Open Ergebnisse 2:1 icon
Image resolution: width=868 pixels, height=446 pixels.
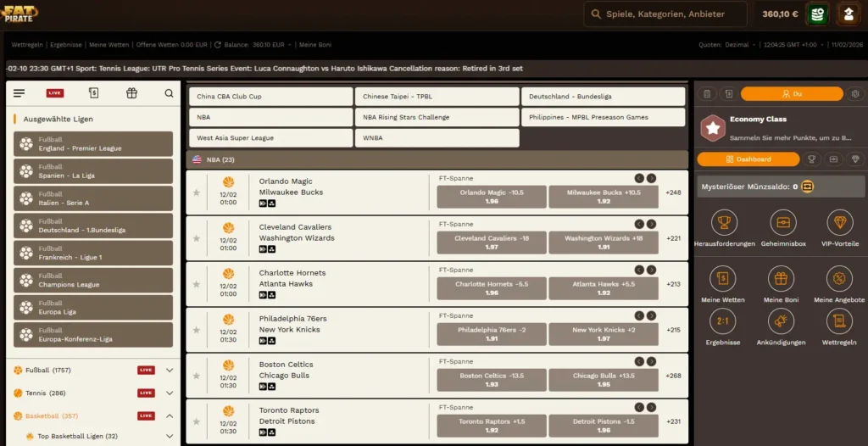723,321
